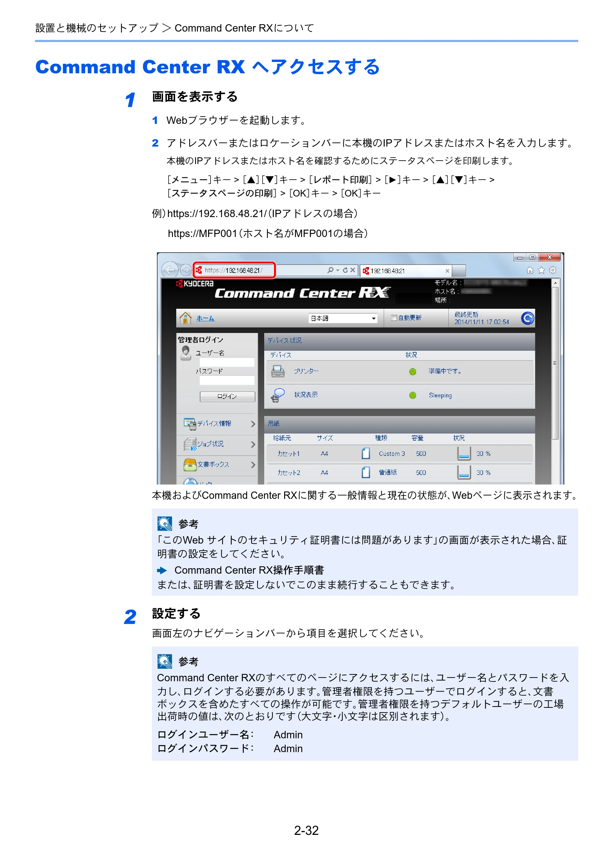613x868 pixels.
Task: Click the 状況表示 speech bubble icon
Action: [278, 395]
